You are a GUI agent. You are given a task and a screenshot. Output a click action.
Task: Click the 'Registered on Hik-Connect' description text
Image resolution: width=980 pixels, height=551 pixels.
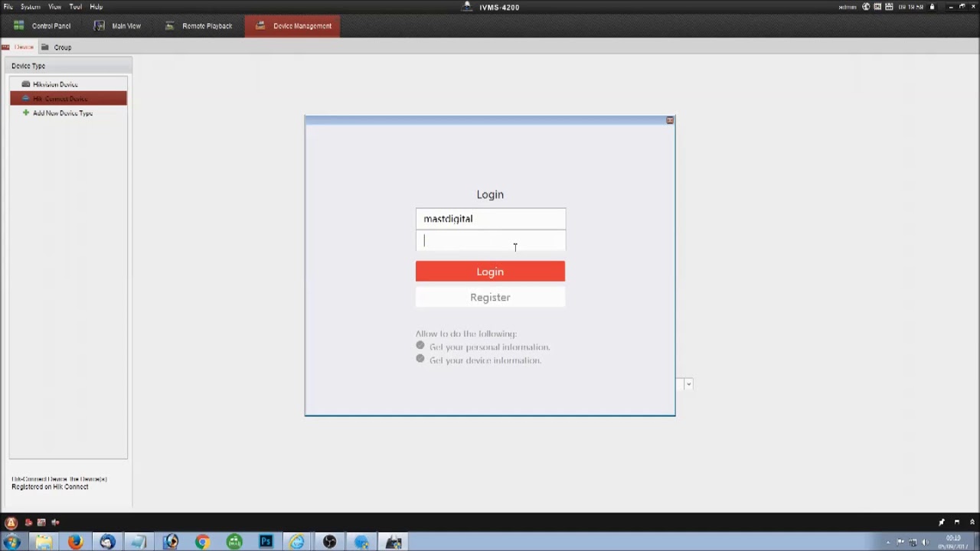tap(50, 487)
